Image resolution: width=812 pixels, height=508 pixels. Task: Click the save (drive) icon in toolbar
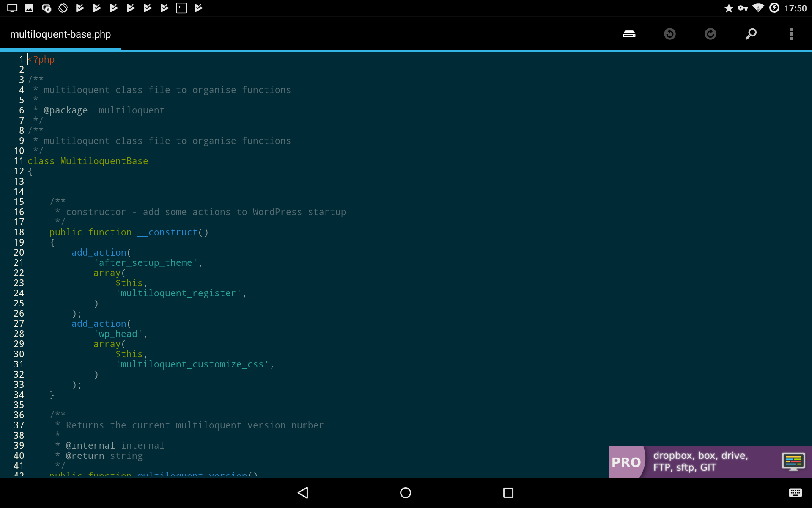(629, 34)
